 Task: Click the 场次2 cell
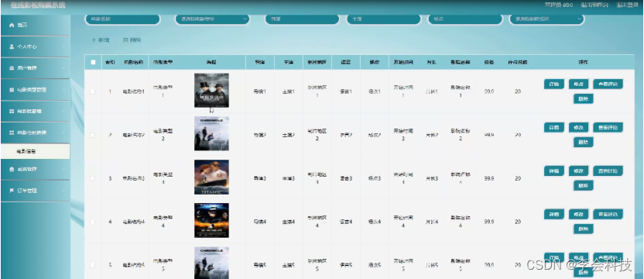point(374,135)
